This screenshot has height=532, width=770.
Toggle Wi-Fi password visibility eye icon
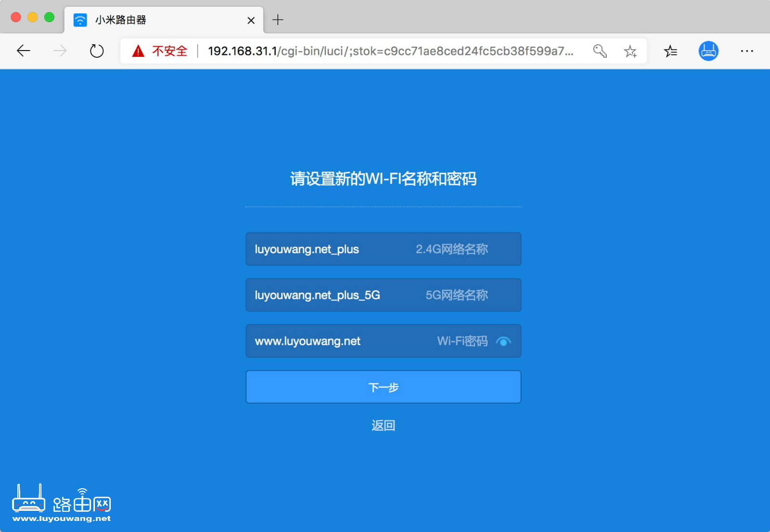503,341
